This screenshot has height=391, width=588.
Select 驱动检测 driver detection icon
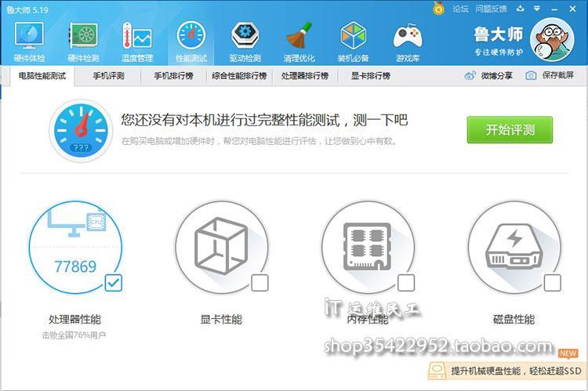[245, 41]
